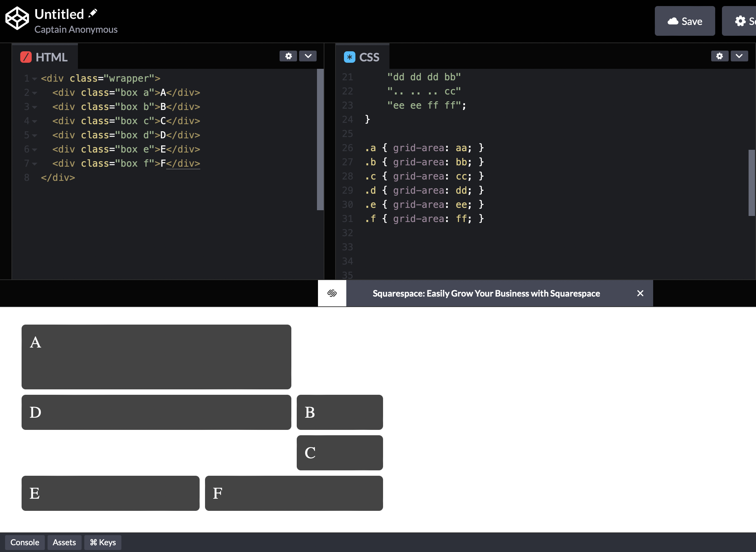Click the CSS editor vertical scrollbar
The image size is (756, 552).
pos(752,183)
